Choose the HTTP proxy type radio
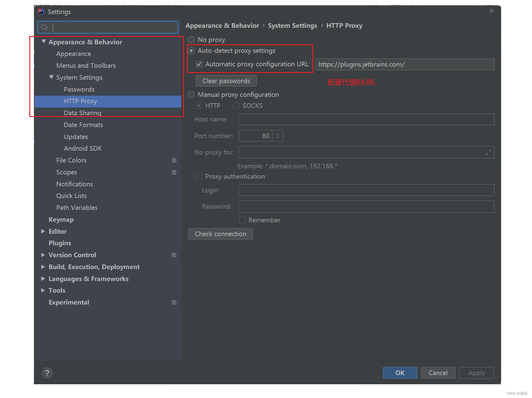 coord(199,106)
